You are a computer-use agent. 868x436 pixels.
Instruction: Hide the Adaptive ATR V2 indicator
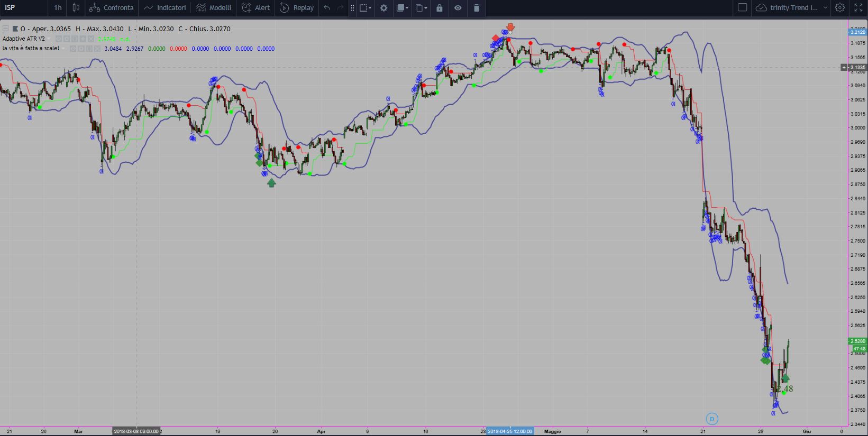point(59,39)
